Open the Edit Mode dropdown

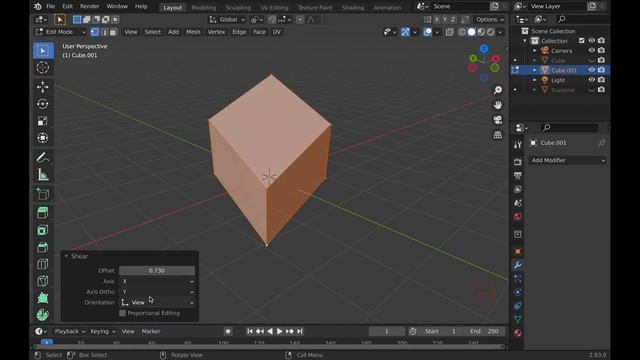[60, 32]
